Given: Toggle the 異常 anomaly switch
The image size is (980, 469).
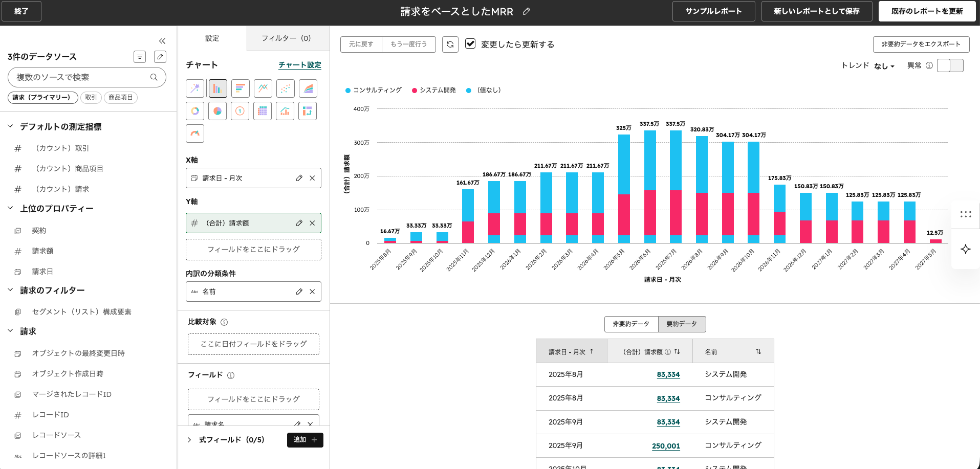Looking at the screenshot, I should coord(950,65).
